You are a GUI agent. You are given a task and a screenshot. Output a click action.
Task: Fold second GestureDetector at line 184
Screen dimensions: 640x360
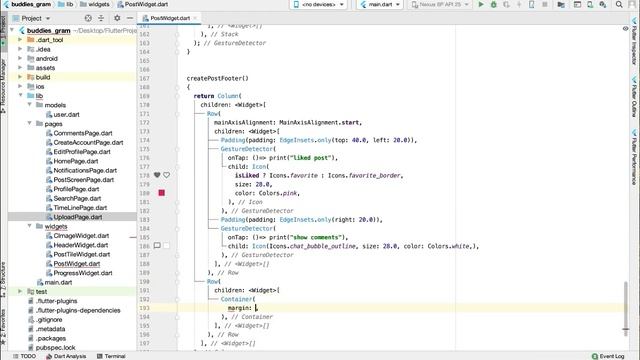click(x=177, y=228)
